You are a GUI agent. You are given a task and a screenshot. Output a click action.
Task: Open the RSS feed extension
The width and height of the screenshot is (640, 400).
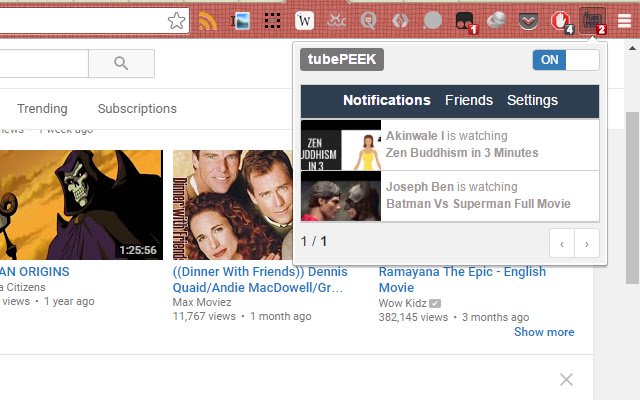point(207,20)
